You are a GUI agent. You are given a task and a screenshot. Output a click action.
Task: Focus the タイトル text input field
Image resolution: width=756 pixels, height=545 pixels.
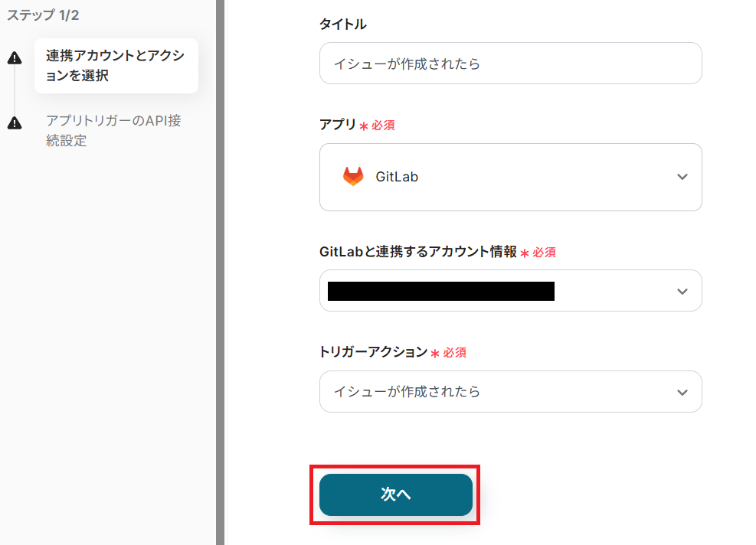[x=510, y=64]
